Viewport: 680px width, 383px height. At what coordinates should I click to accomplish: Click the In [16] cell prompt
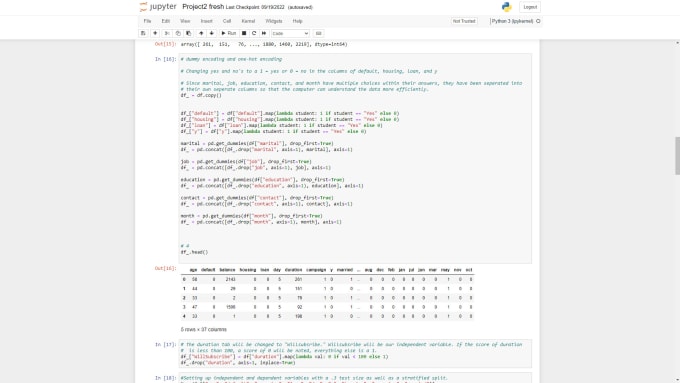tap(166, 59)
